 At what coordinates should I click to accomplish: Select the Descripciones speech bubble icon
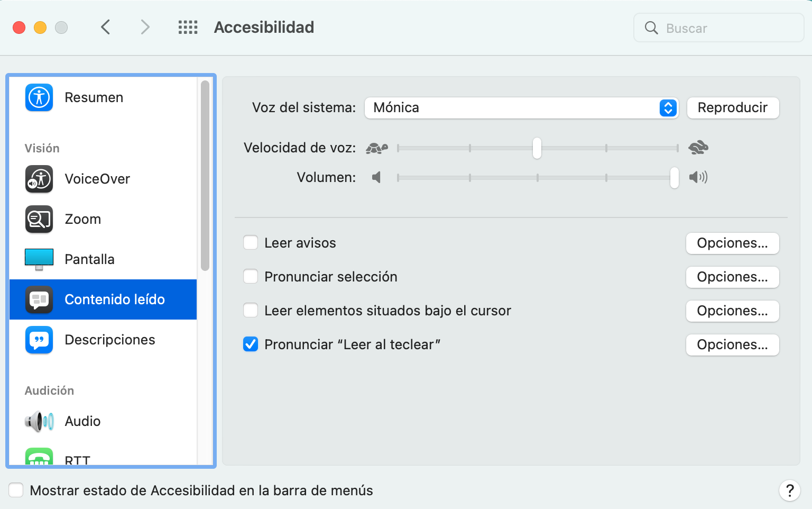(39, 340)
